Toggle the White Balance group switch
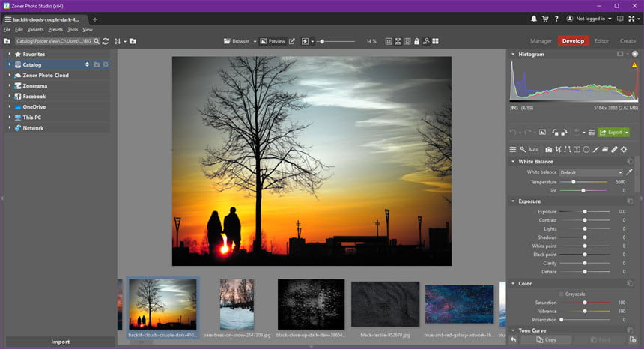This screenshot has height=349, width=644. pyautogui.click(x=630, y=161)
